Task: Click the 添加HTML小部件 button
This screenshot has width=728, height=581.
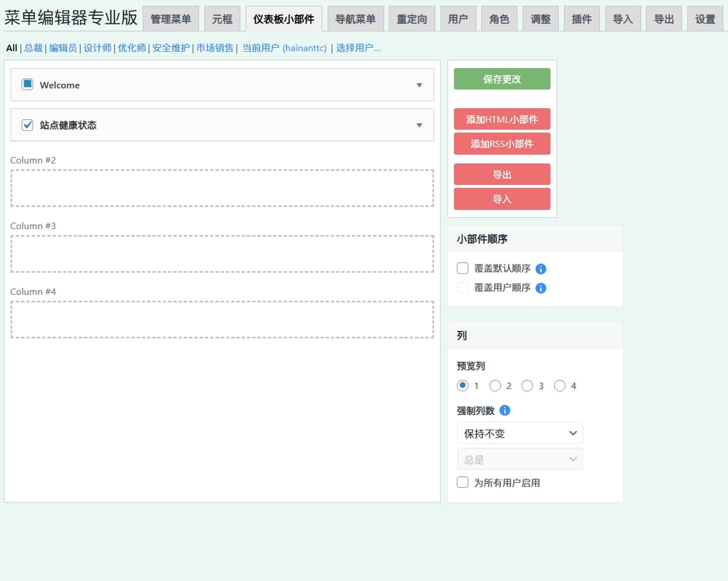Action: pos(502,119)
